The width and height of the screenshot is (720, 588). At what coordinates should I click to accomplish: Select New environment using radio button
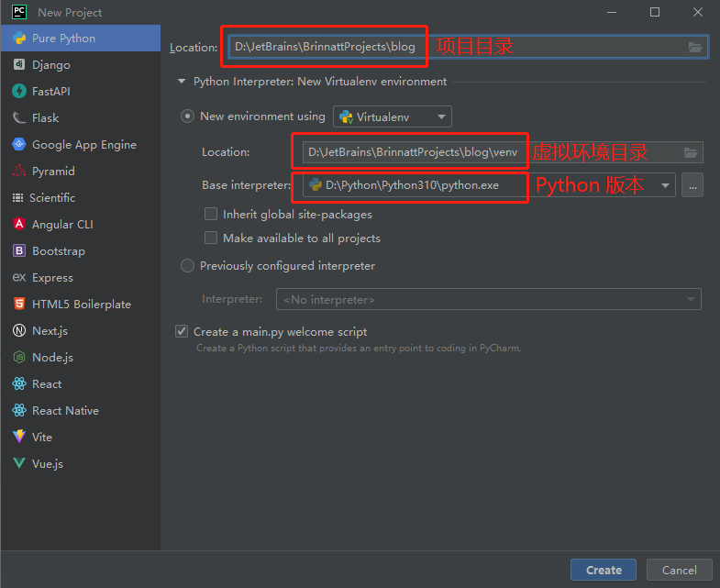187,116
